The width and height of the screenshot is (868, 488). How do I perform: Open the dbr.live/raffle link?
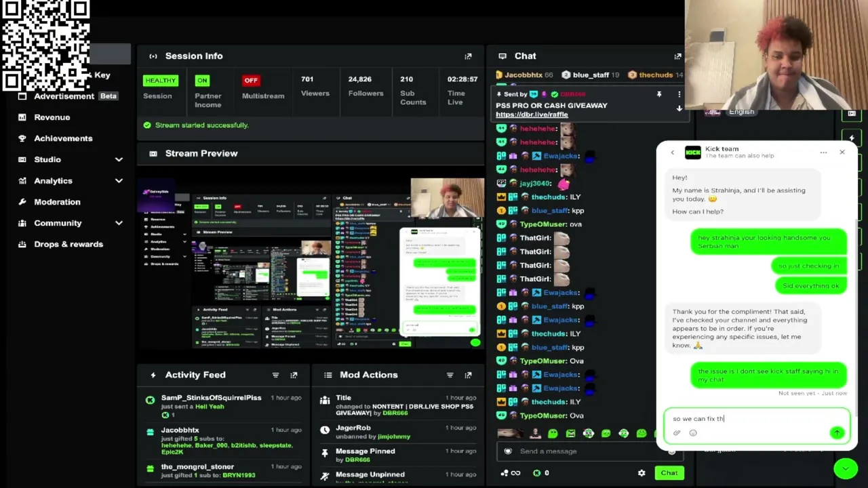[x=532, y=115]
